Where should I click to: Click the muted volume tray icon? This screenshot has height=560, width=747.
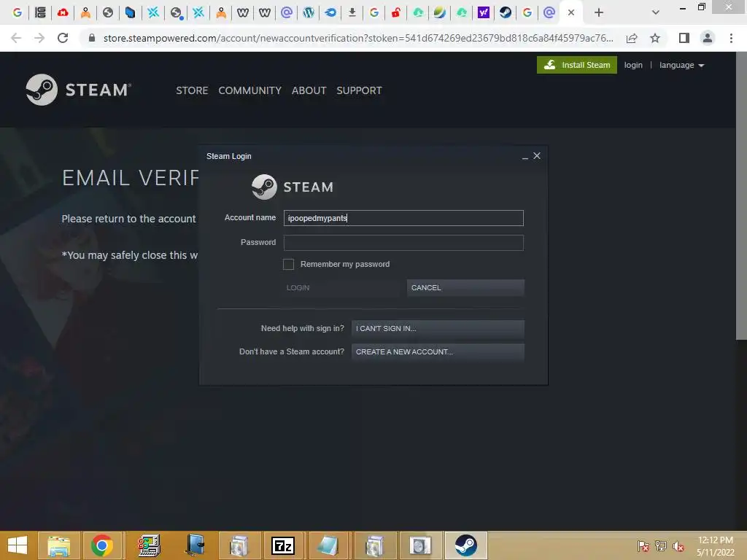pyautogui.click(x=678, y=546)
